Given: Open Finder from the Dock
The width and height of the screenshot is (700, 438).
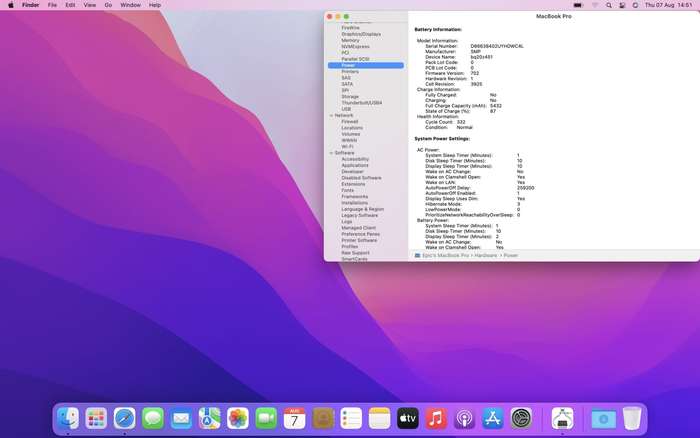Looking at the screenshot, I should pyautogui.click(x=68, y=419).
